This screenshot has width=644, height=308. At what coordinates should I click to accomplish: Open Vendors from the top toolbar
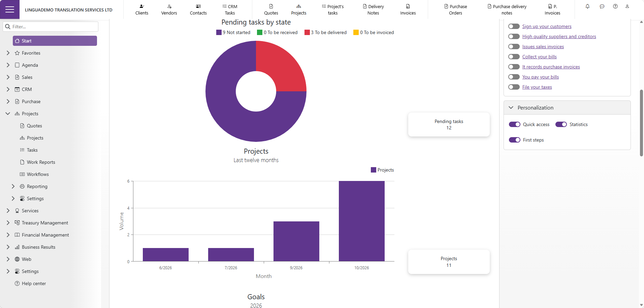(169, 9)
